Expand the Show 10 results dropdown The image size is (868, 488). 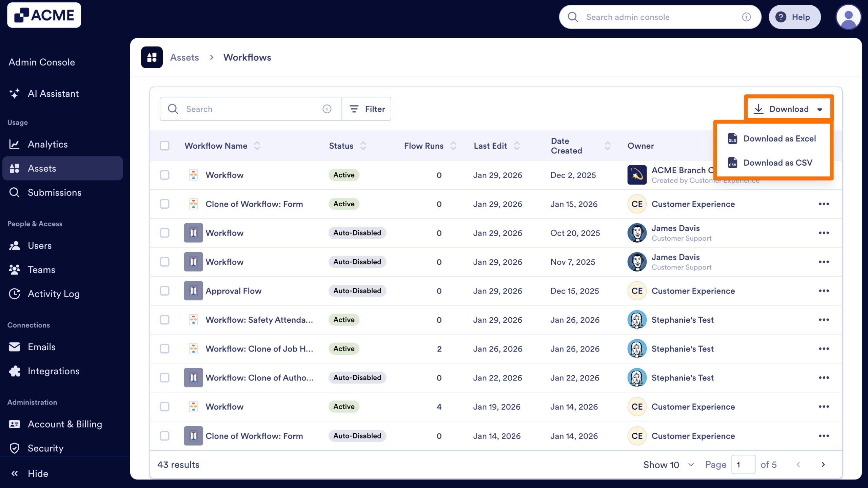(x=667, y=464)
